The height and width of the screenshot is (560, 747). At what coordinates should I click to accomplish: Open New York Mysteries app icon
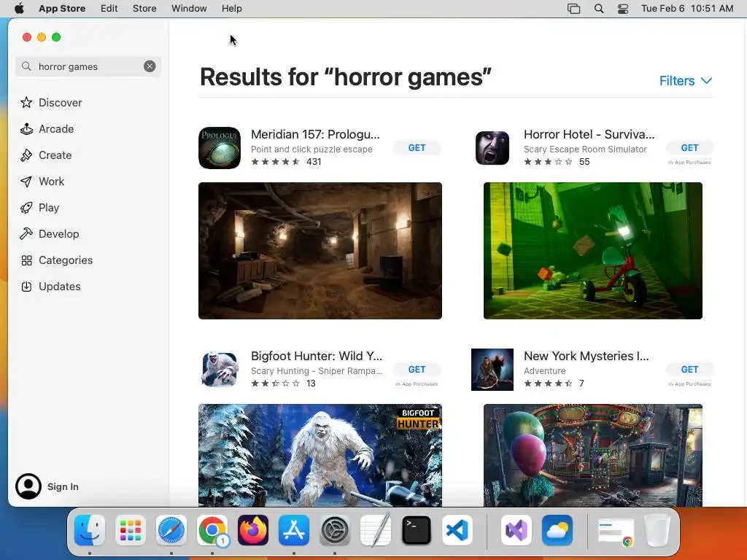[x=492, y=369]
